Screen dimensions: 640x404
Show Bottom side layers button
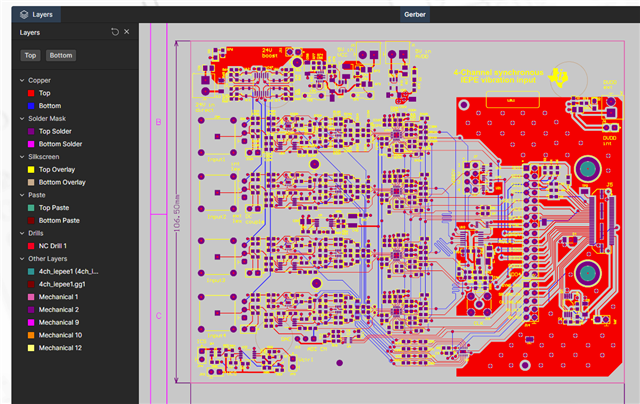pyautogui.click(x=61, y=55)
